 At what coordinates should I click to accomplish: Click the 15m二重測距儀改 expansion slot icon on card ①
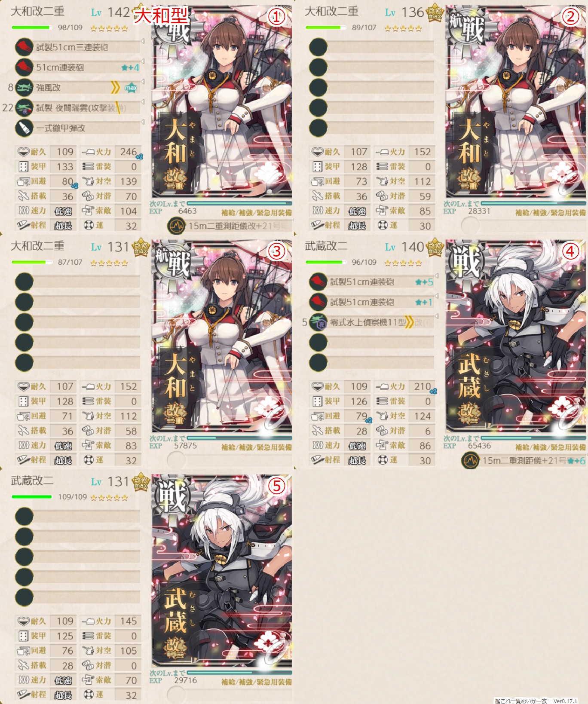(176, 226)
